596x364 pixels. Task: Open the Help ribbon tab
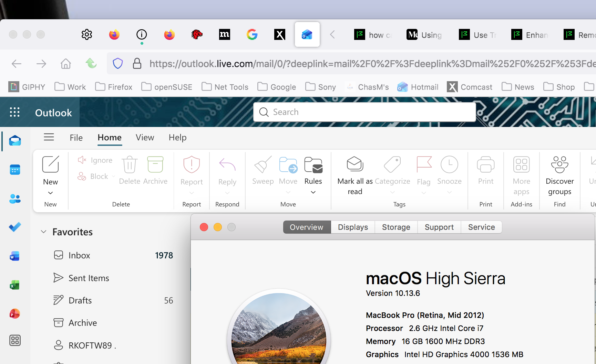tap(177, 138)
